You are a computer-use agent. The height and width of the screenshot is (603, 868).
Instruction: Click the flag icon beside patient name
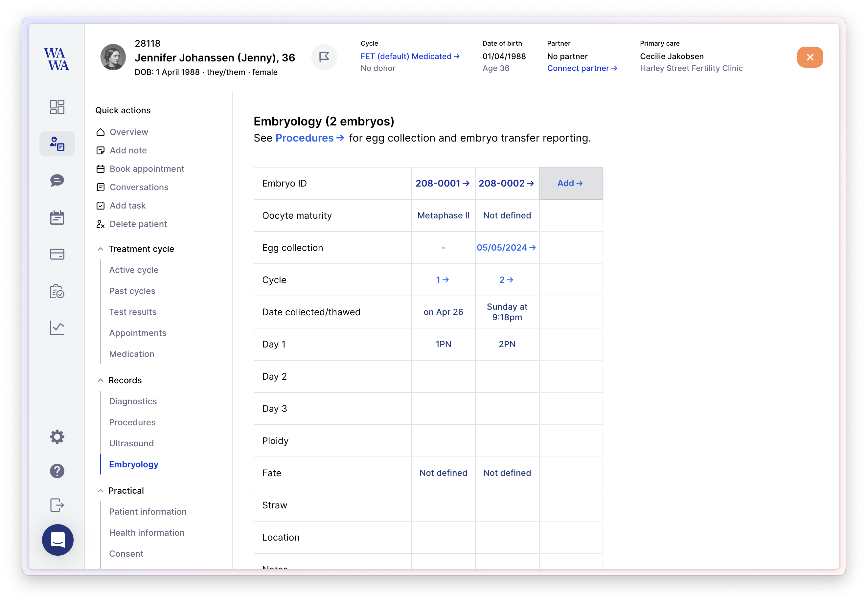click(324, 57)
